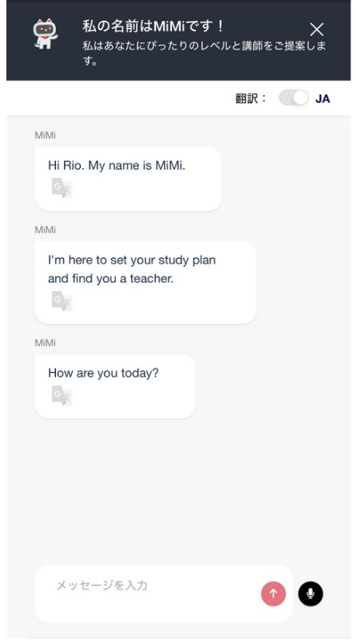
Task: Select the 'I'm here to set your study plan' bubble
Action: point(146,283)
